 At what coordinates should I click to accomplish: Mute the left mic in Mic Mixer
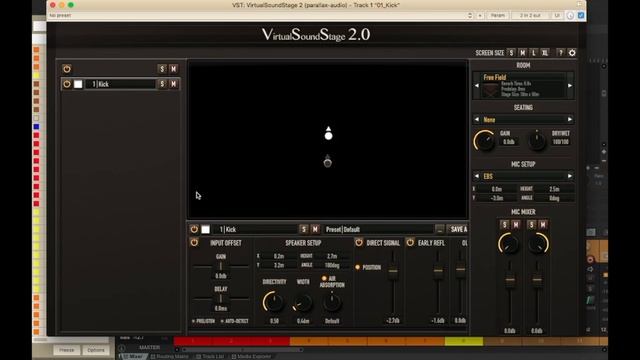click(516, 224)
